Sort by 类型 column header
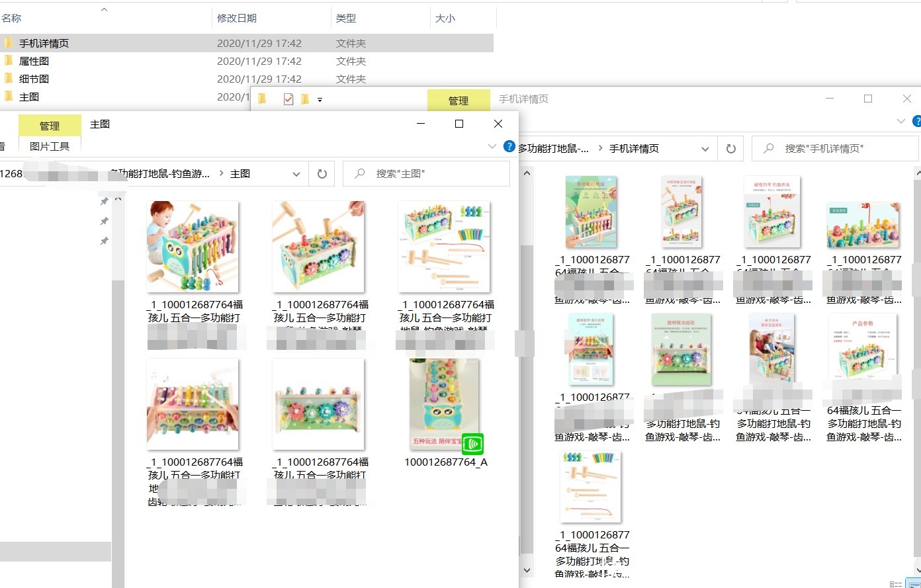 [x=346, y=19]
